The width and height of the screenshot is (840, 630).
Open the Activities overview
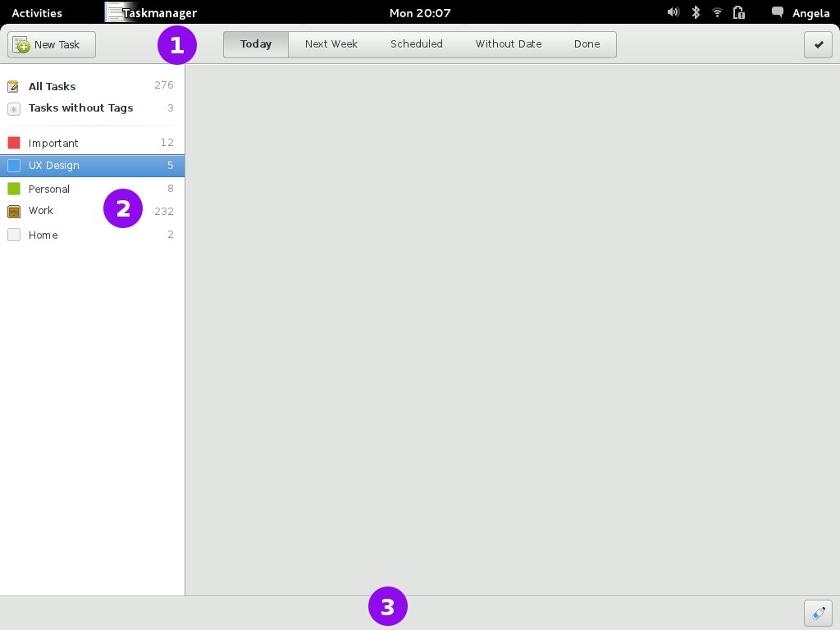[37, 12]
